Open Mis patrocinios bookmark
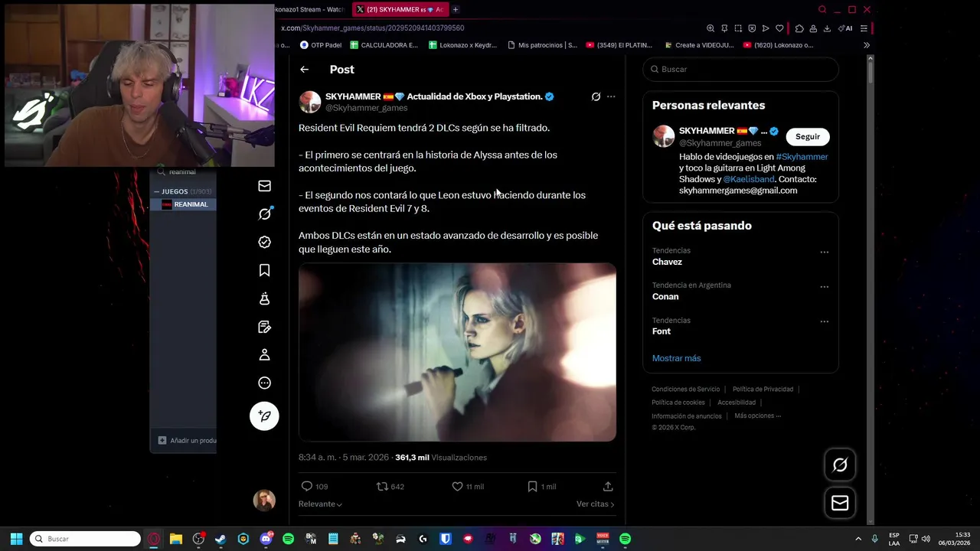This screenshot has width=980, height=551. [542, 45]
